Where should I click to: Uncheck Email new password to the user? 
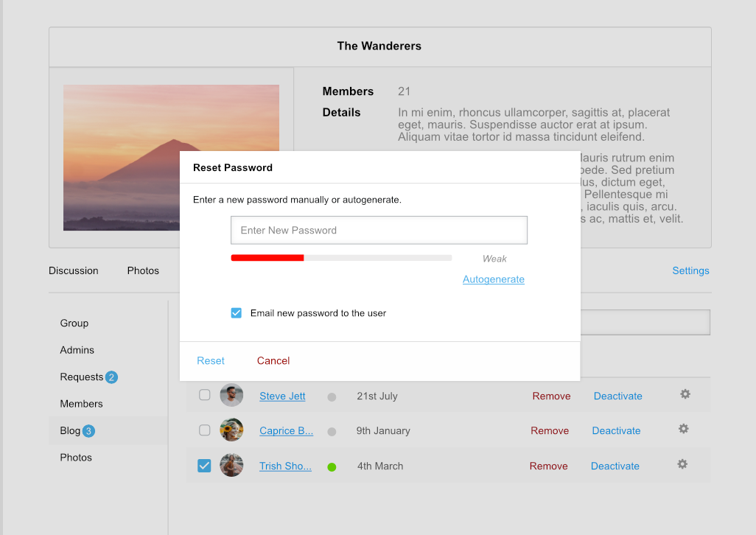[237, 313]
